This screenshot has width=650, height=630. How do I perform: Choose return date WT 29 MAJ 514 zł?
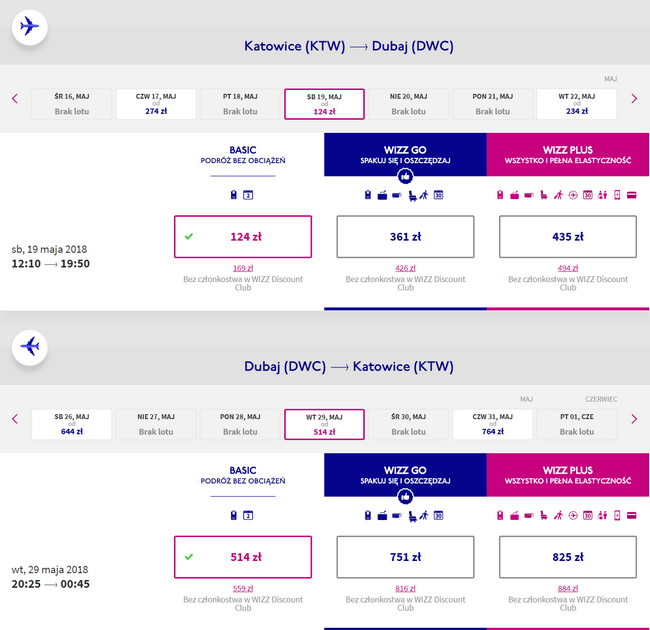point(324,424)
